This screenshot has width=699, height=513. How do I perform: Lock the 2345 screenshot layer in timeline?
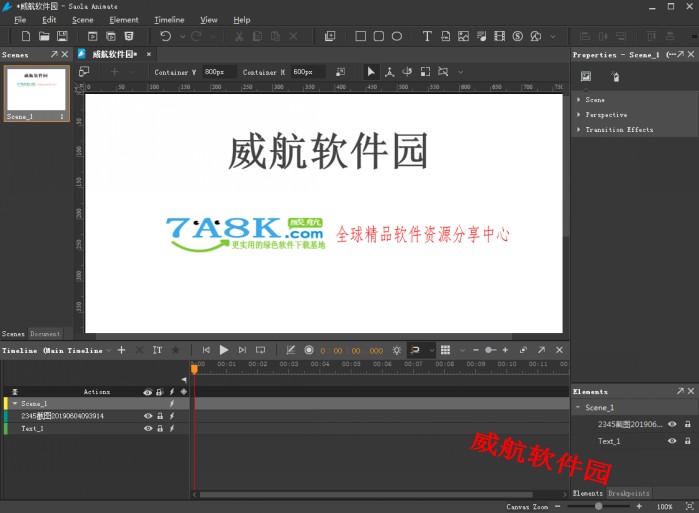pyautogui.click(x=160, y=416)
